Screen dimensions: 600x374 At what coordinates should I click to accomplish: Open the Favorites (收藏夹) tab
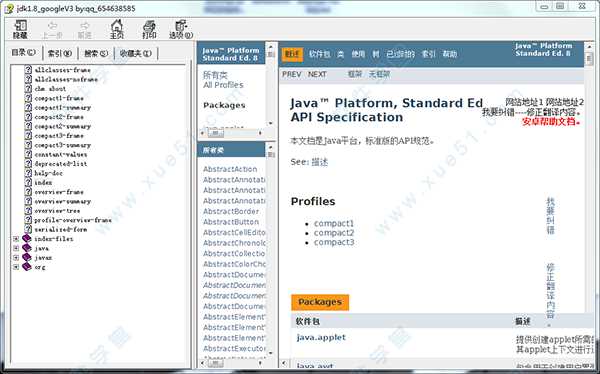pos(135,54)
